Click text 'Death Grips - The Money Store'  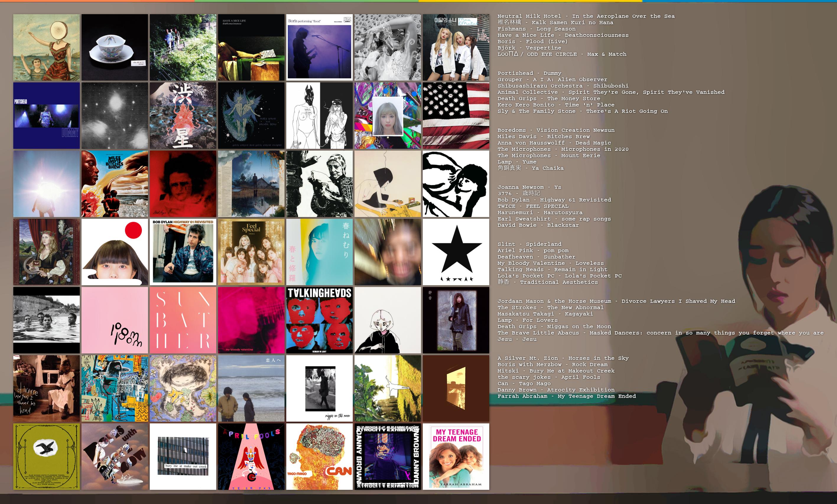[549, 98]
